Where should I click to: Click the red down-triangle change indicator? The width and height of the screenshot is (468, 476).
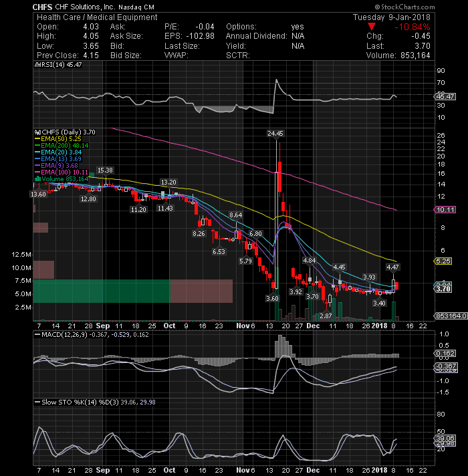(371, 27)
